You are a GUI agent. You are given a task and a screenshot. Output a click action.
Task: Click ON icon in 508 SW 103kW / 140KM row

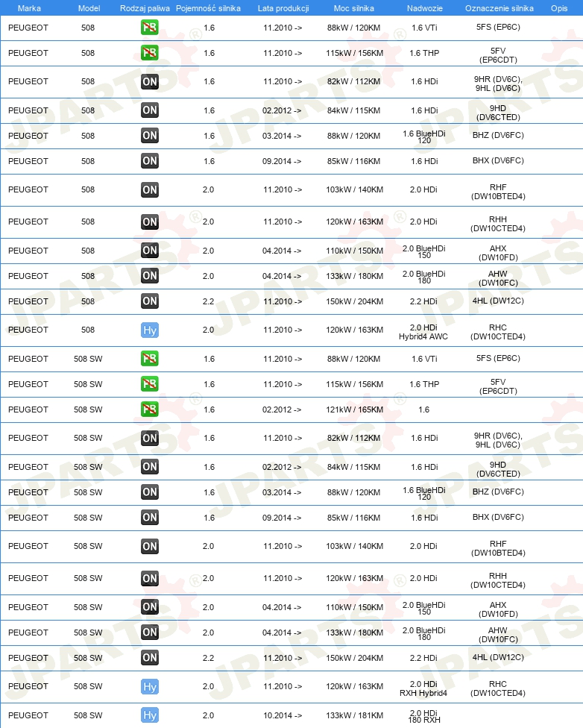click(x=149, y=546)
